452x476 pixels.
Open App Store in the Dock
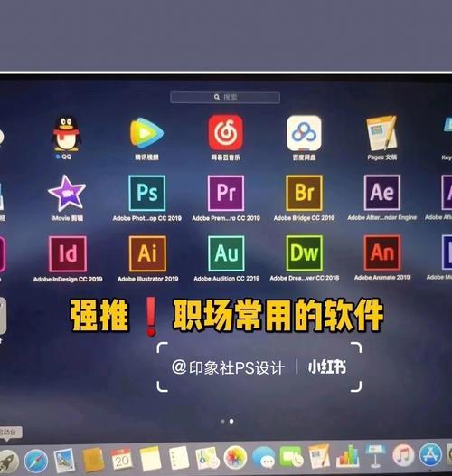(431, 455)
